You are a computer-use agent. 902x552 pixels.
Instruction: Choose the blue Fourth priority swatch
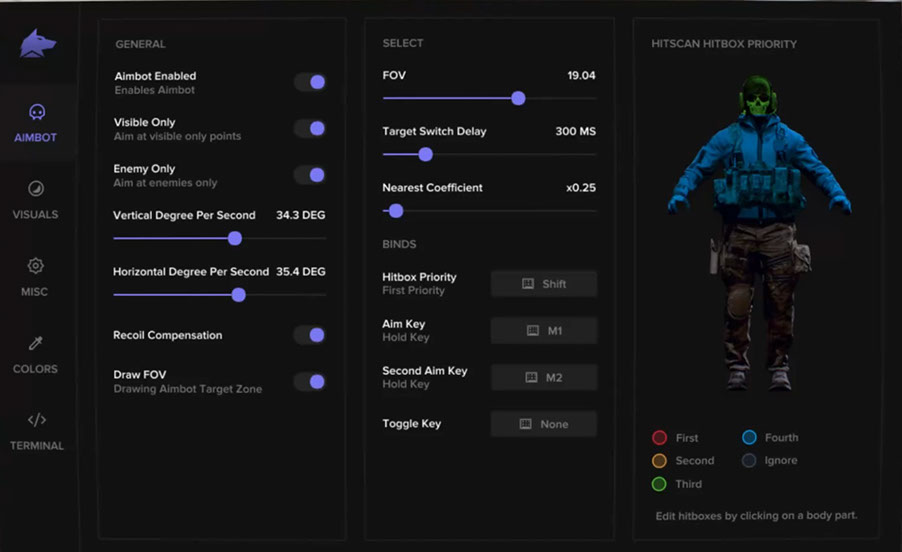coord(749,438)
